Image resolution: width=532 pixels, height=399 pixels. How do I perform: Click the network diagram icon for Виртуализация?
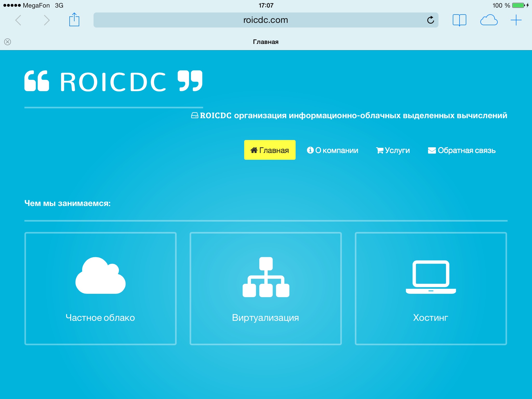tap(266, 277)
